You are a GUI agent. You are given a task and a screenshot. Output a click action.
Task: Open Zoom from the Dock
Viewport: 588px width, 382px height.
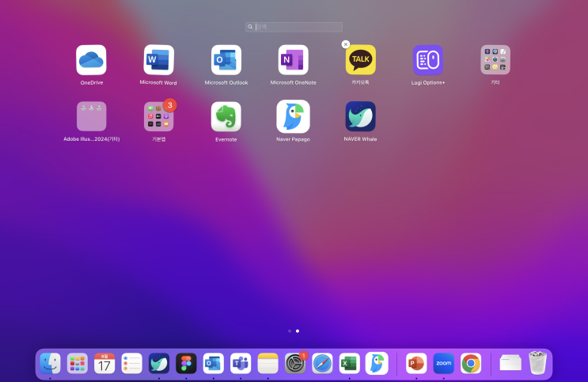444,363
